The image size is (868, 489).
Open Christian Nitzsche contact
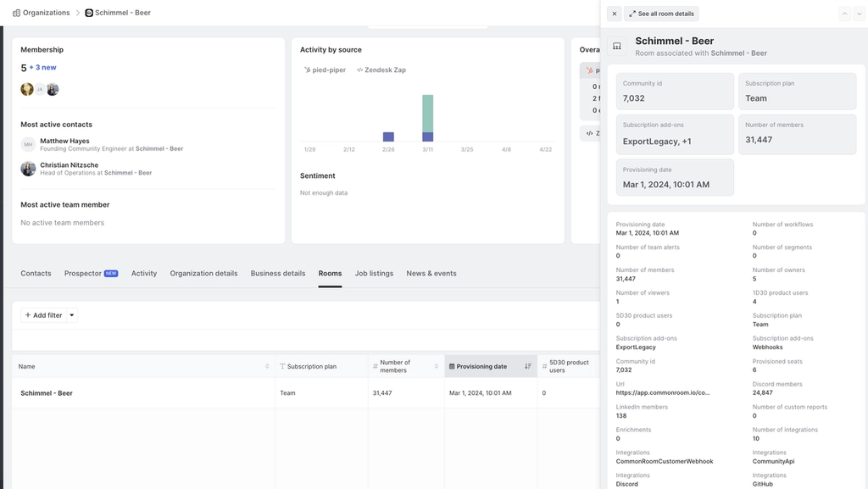70,165
